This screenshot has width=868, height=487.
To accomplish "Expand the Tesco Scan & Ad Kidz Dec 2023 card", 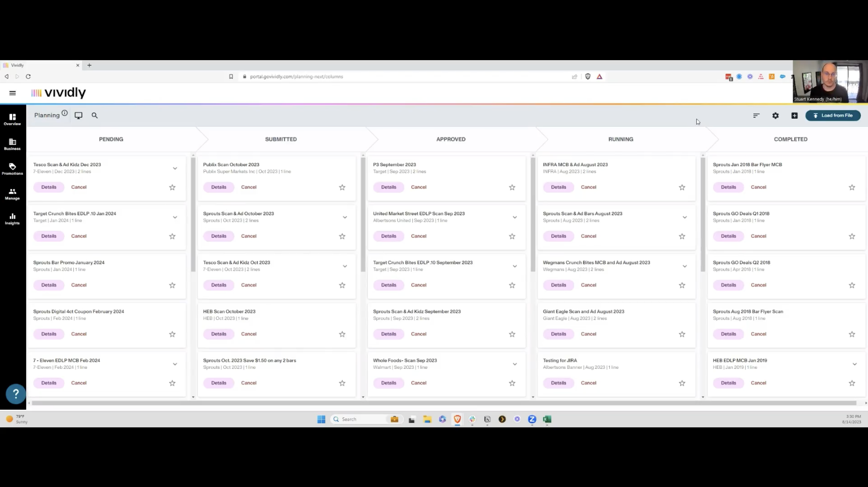I will click(x=175, y=168).
